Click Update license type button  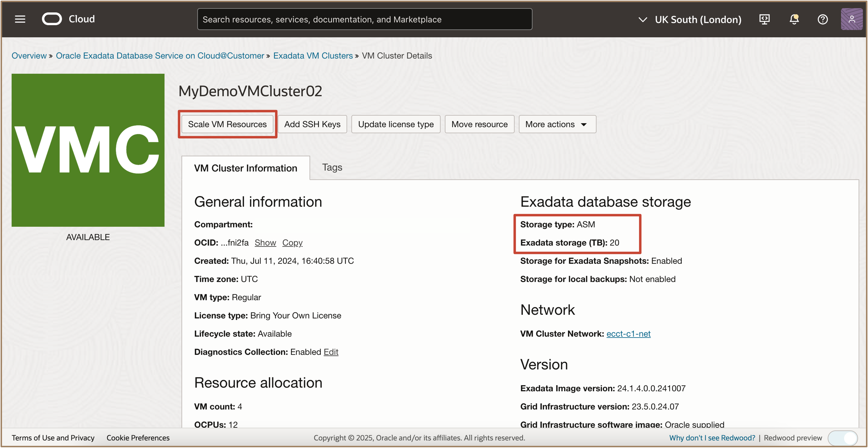396,124
